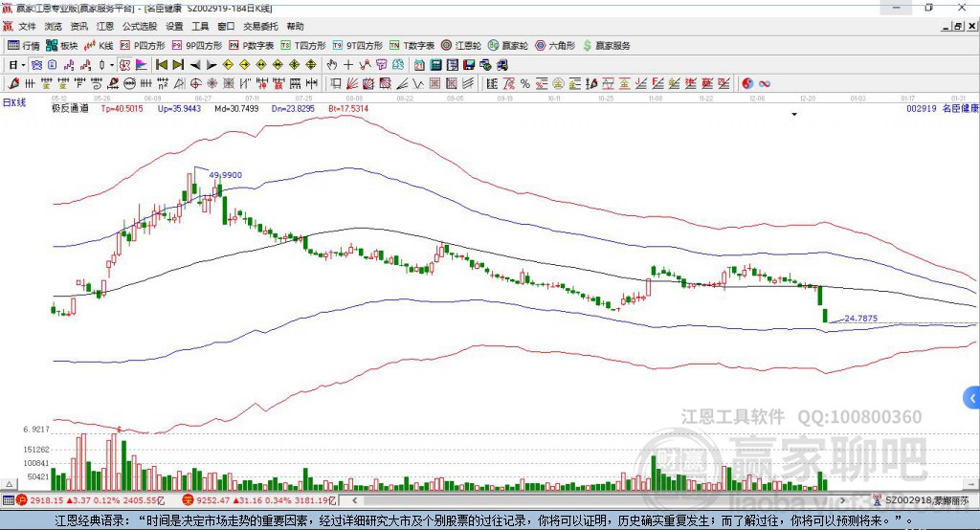
Task: Toggle the colored triangle gradient icon
Action: pyautogui.click(x=142, y=65)
